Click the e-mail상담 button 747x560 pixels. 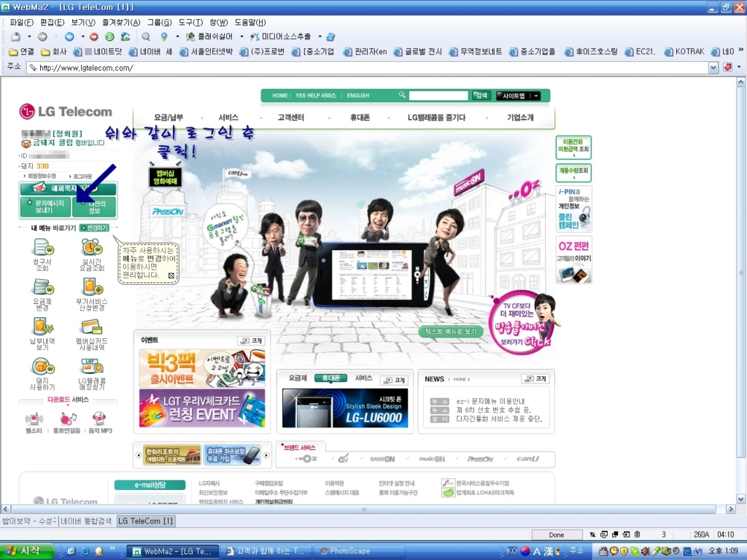click(150, 485)
